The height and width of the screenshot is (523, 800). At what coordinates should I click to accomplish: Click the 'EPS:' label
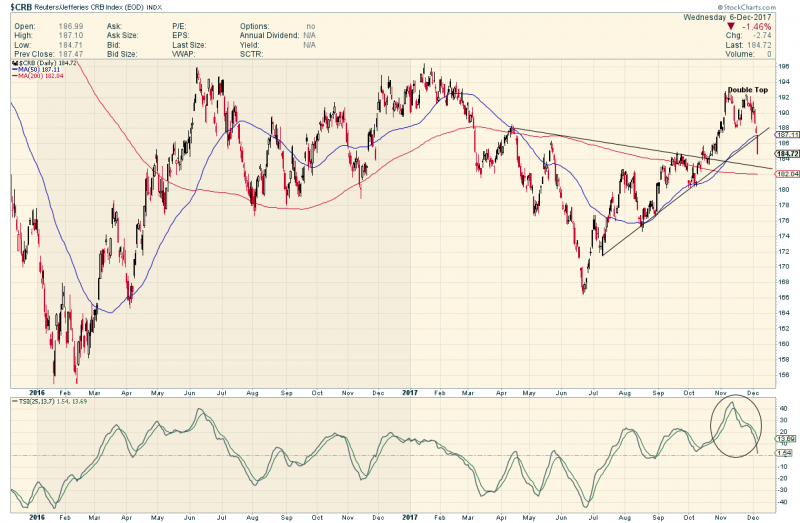tap(181, 36)
